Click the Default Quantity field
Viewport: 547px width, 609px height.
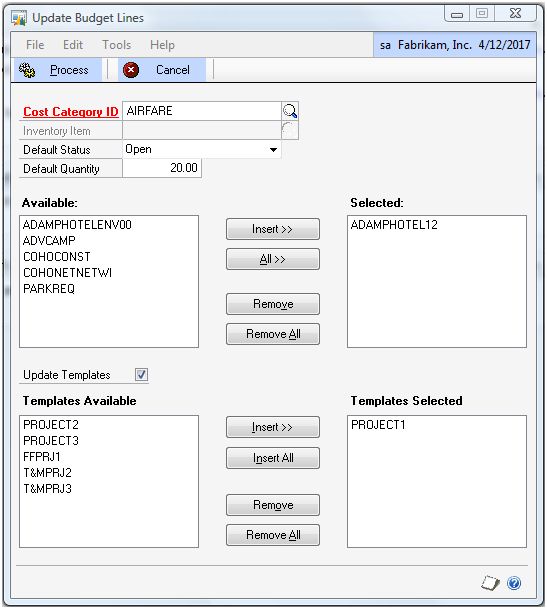pos(162,168)
